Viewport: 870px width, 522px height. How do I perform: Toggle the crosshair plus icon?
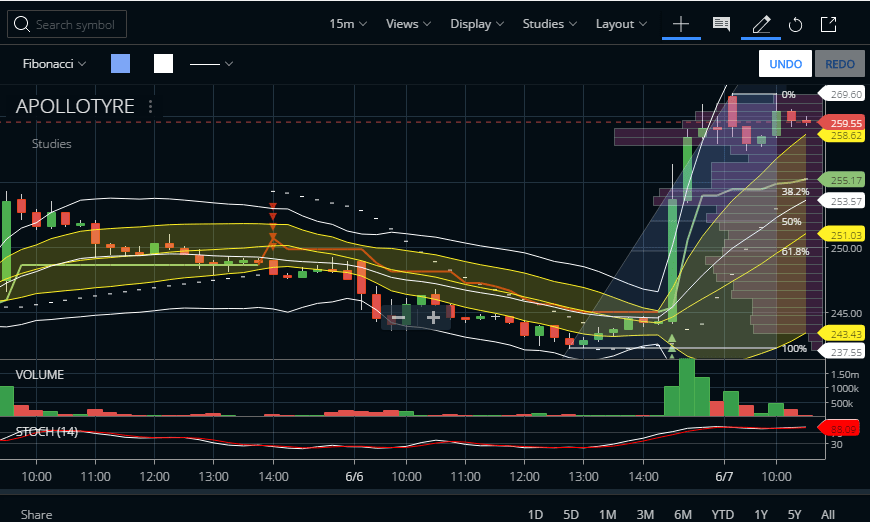(681, 24)
